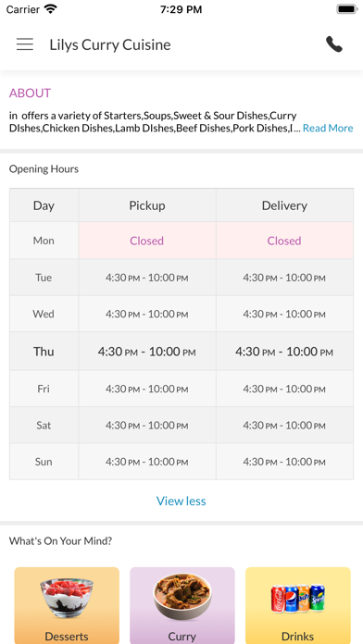The height and width of the screenshot is (644, 363).
Task: Tap the Wi-Fi status icon
Action: tap(51, 9)
